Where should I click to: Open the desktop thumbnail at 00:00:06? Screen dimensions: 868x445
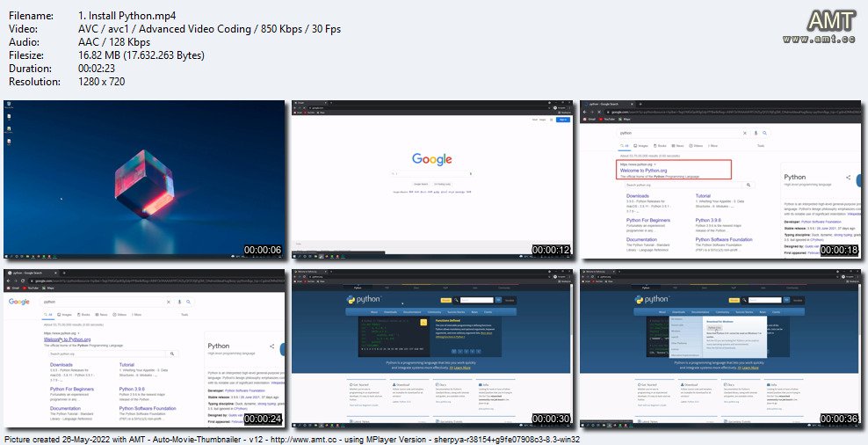click(x=144, y=179)
